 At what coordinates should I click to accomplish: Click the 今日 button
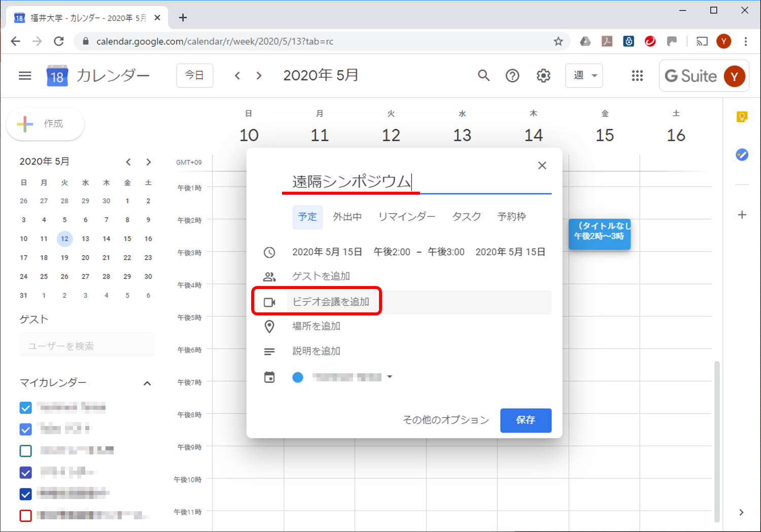[x=194, y=76]
